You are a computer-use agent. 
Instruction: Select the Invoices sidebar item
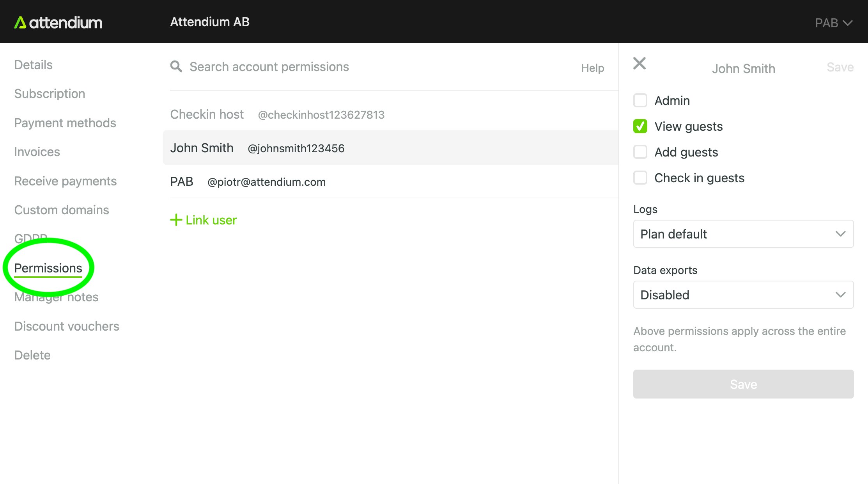37,152
